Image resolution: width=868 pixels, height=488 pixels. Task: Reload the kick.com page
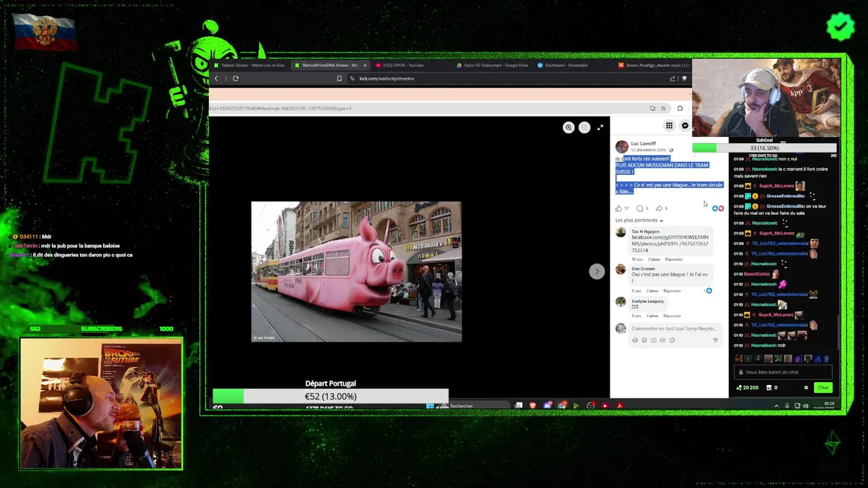[235, 79]
